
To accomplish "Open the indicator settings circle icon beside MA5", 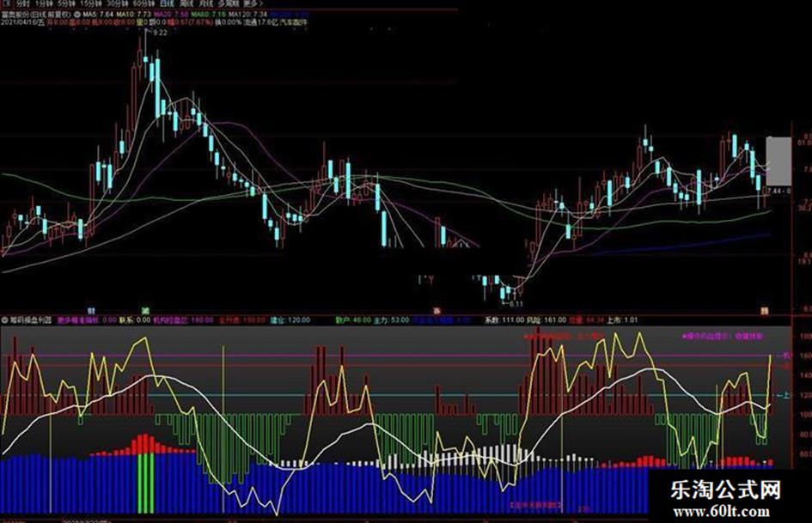I will pyautogui.click(x=77, y=15).
